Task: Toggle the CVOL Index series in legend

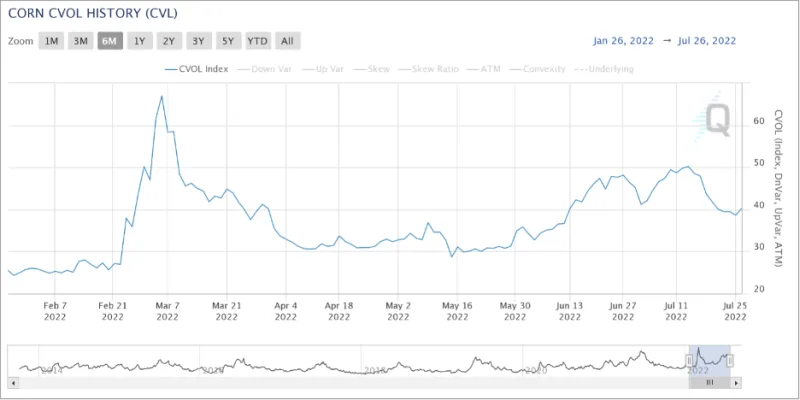Action: click(x=197, y=69)
